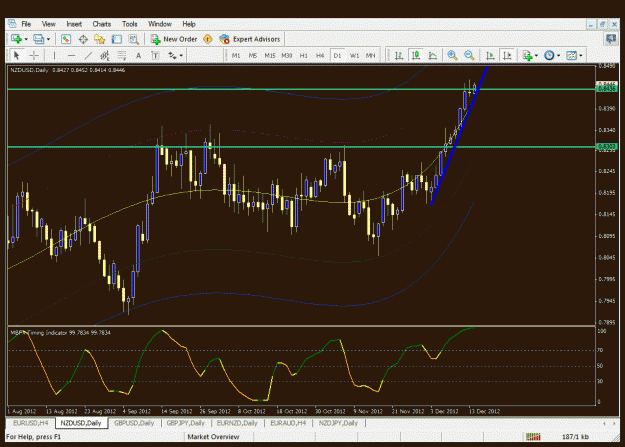Click the Arrows objects icon
The height and width of the screenshot is (447, 625).
point(172,55)
